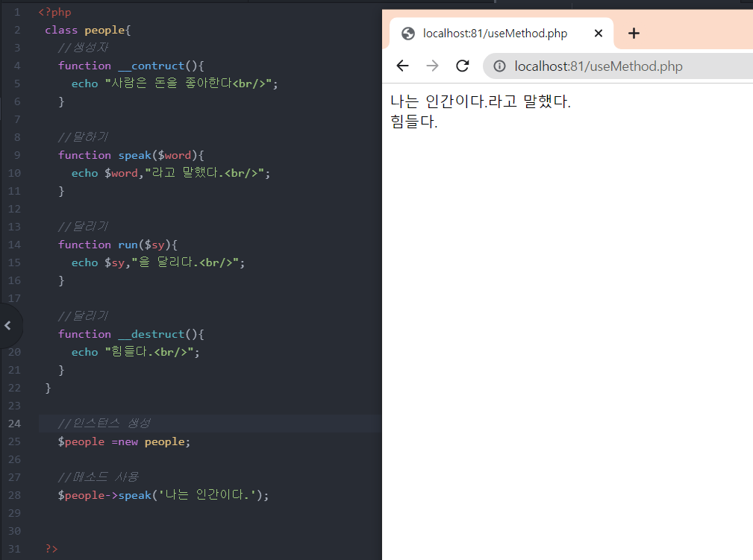Click the '힘들다.' page output text
Screen dimensions: 753x560
tap(414, 122)
